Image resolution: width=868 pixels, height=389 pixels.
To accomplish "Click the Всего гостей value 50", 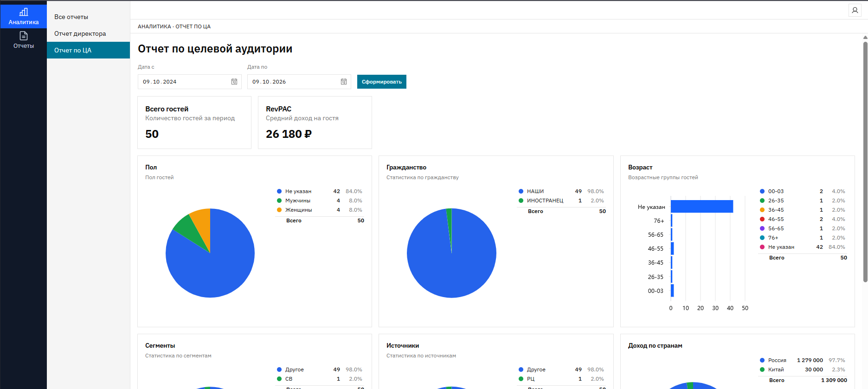I will 152,134.
